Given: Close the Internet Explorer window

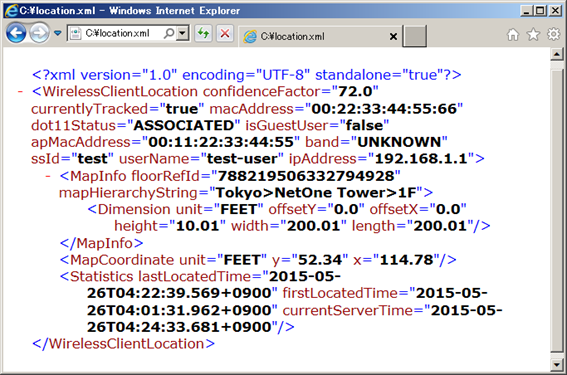Looking at the screenshot, I should [555, 10].
